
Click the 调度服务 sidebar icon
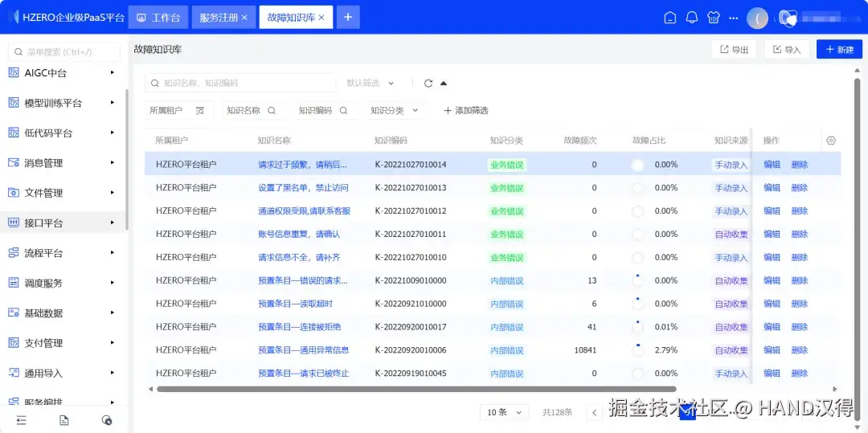[x=14, y=283]
